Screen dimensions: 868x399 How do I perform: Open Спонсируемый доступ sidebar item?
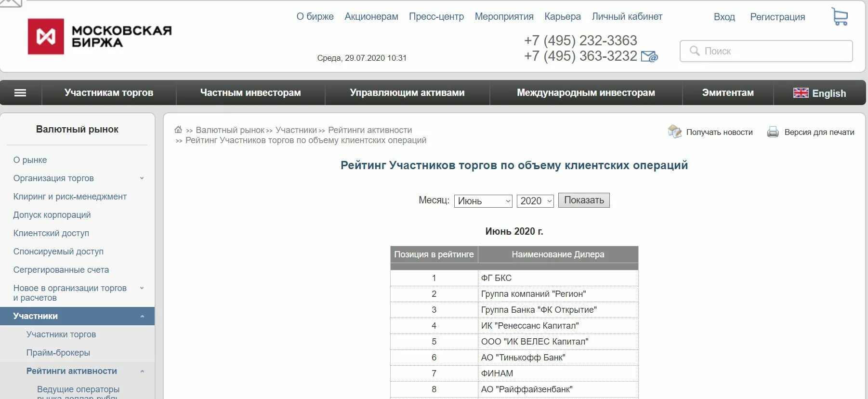(x=58, y=252)
